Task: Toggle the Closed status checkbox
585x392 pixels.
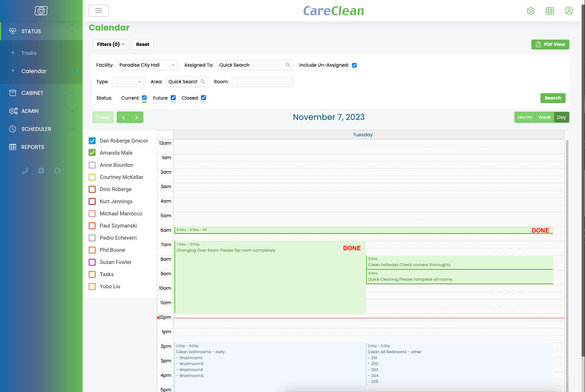Action: tap(203, 98)
